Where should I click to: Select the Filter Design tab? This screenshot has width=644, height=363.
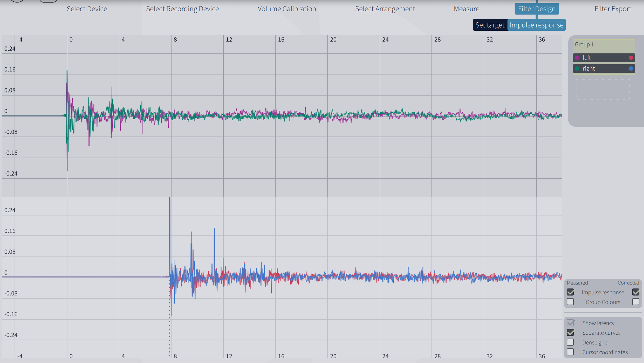(537, 9)
